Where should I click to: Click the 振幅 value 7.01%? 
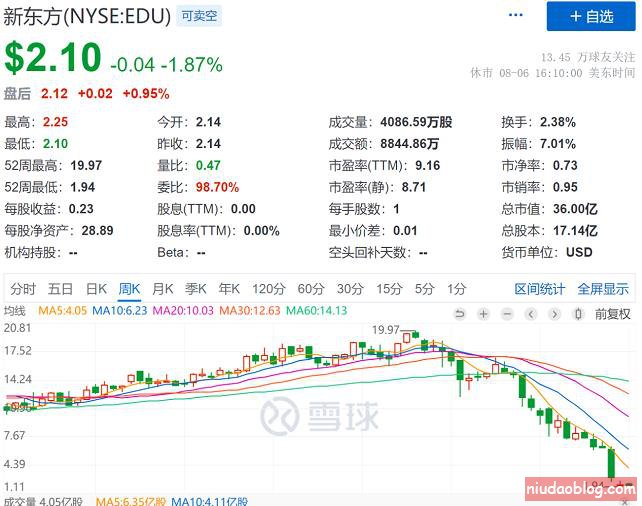558,144
